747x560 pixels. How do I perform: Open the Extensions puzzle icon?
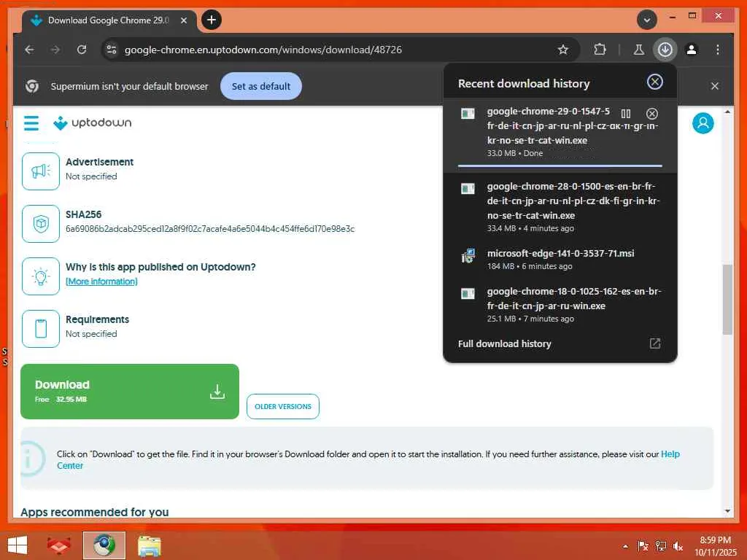pos(600,50)
